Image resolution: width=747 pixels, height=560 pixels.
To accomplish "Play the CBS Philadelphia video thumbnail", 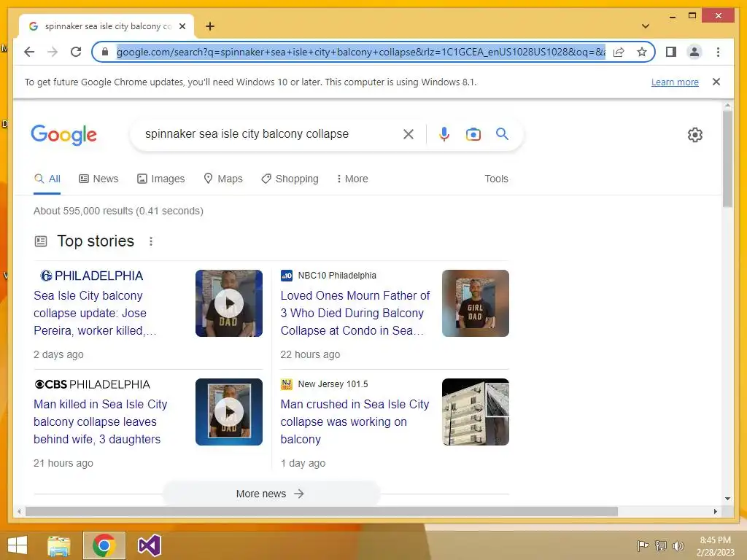I will [228, 412].
